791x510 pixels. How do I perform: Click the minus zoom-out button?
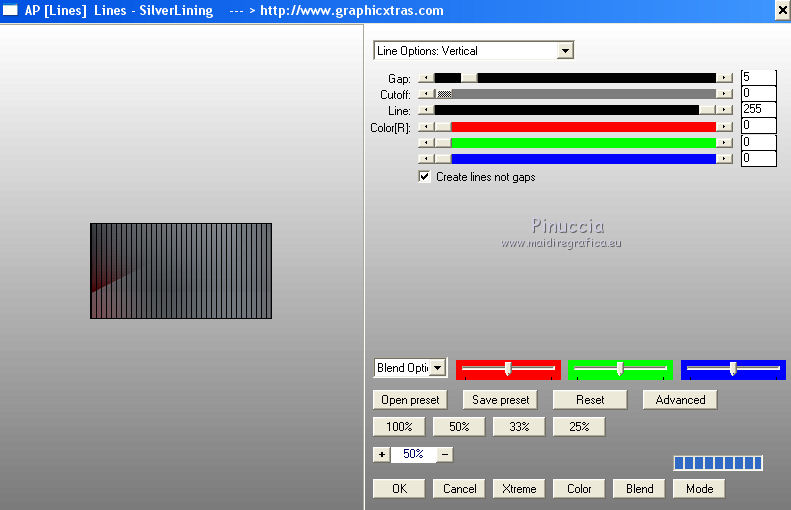(x=445, y=455)
